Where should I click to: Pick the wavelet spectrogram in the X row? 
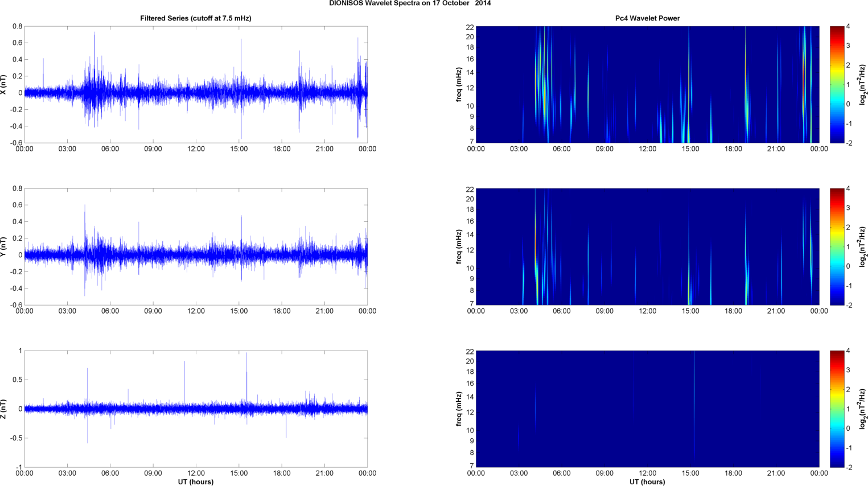click(647, 84)
